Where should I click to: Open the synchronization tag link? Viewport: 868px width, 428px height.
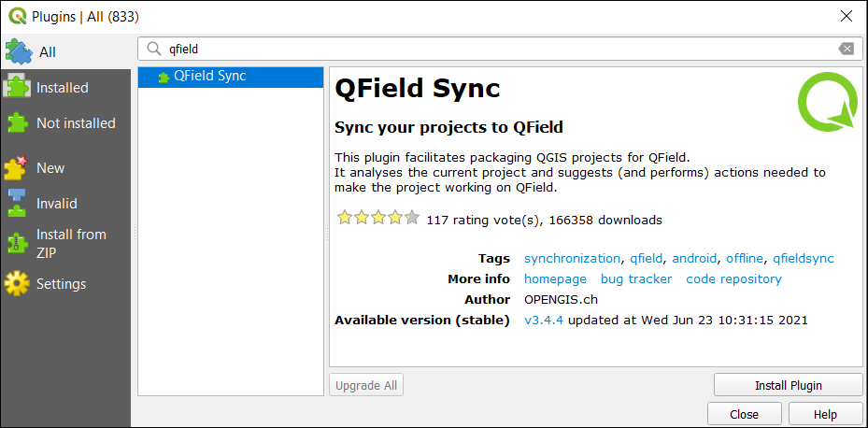(572, 259)
